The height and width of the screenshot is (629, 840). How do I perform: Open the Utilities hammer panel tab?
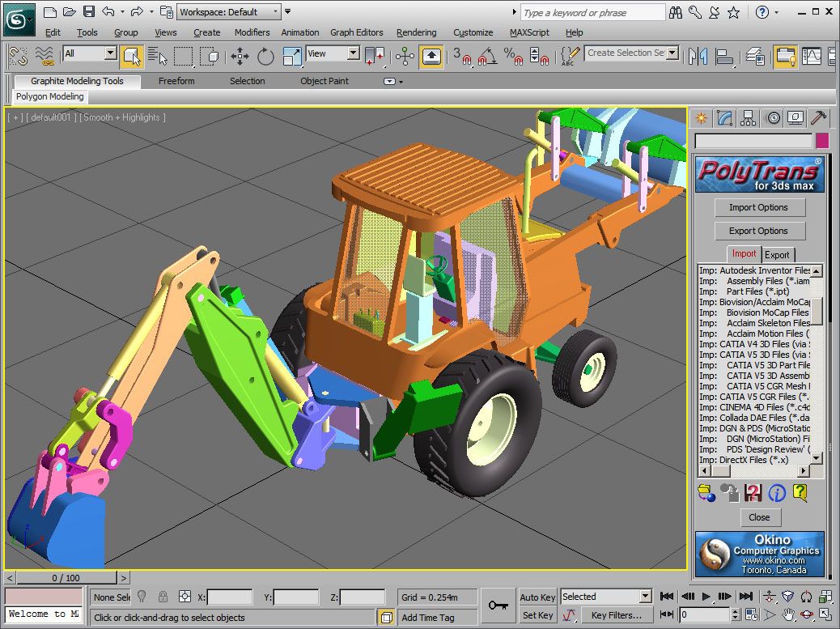[818, 118]
